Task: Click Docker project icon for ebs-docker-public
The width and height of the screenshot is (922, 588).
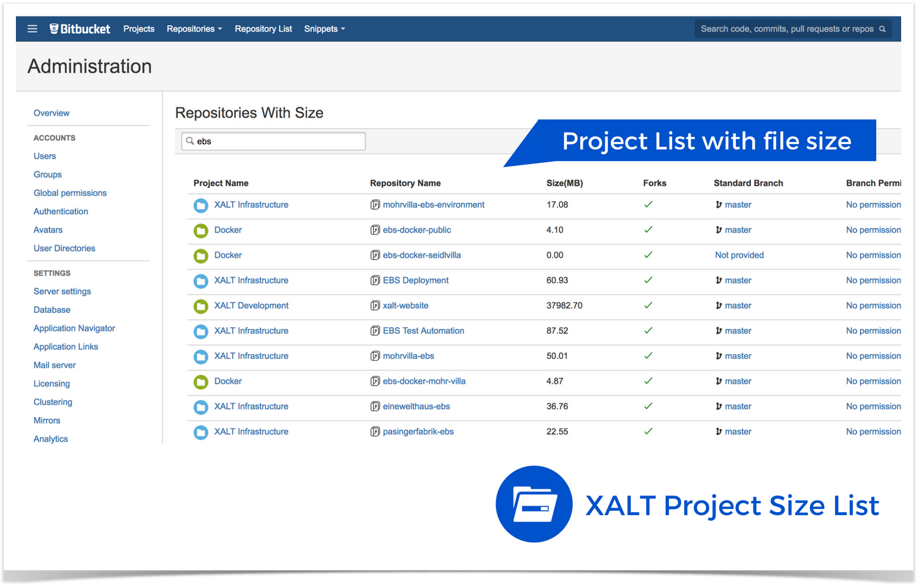Action: tap(201, 230)
